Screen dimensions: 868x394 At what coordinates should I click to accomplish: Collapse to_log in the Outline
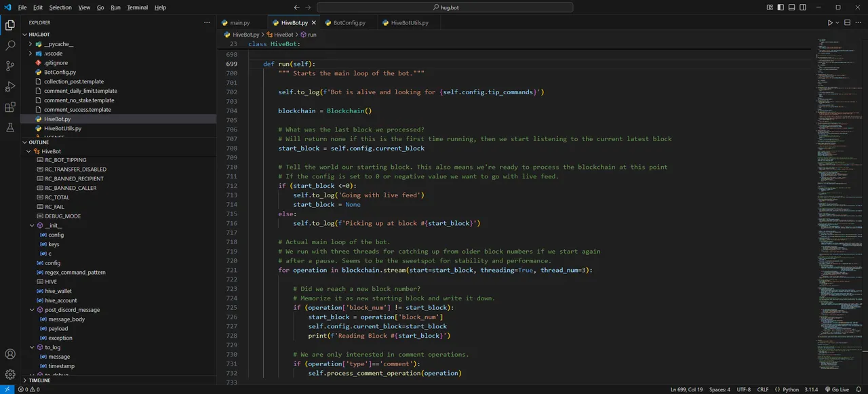pyautogui.click(x=32, y=347)
